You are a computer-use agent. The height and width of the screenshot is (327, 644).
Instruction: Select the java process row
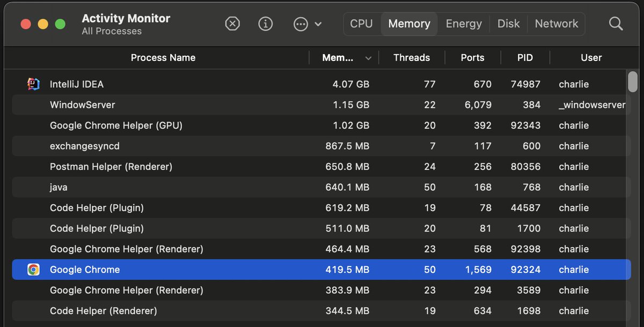(321, 187)
